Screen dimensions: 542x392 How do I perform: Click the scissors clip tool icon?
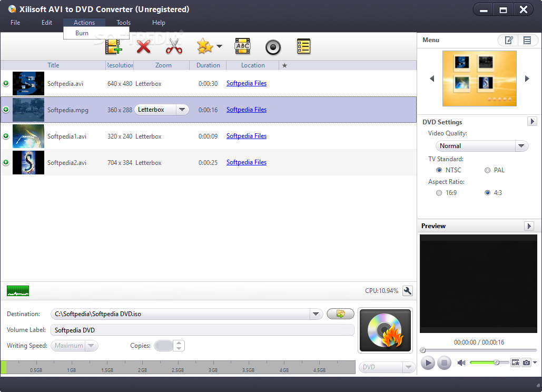174,46
